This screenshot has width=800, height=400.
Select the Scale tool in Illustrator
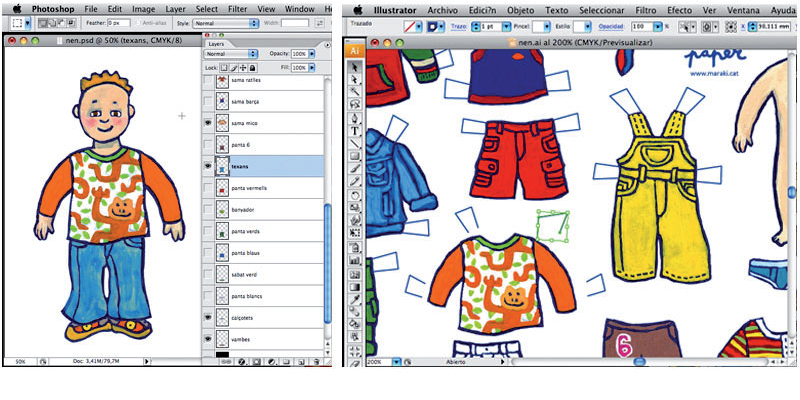coord(355,207)
